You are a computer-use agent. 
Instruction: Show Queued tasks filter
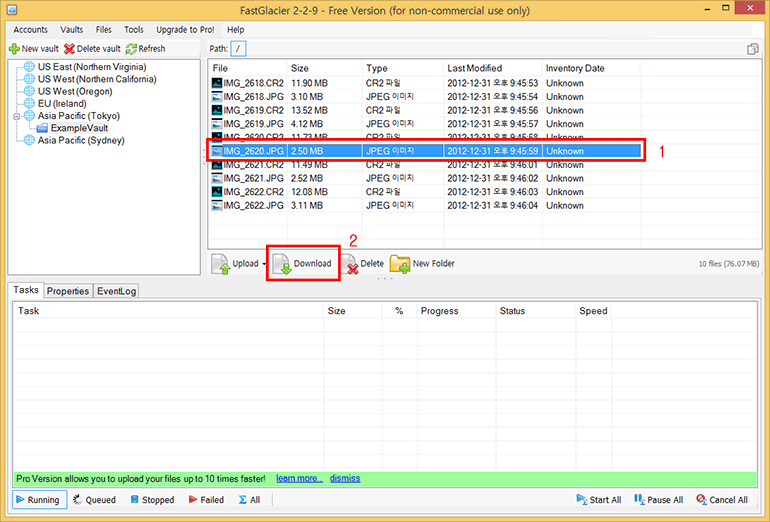(x=94, y=500)
